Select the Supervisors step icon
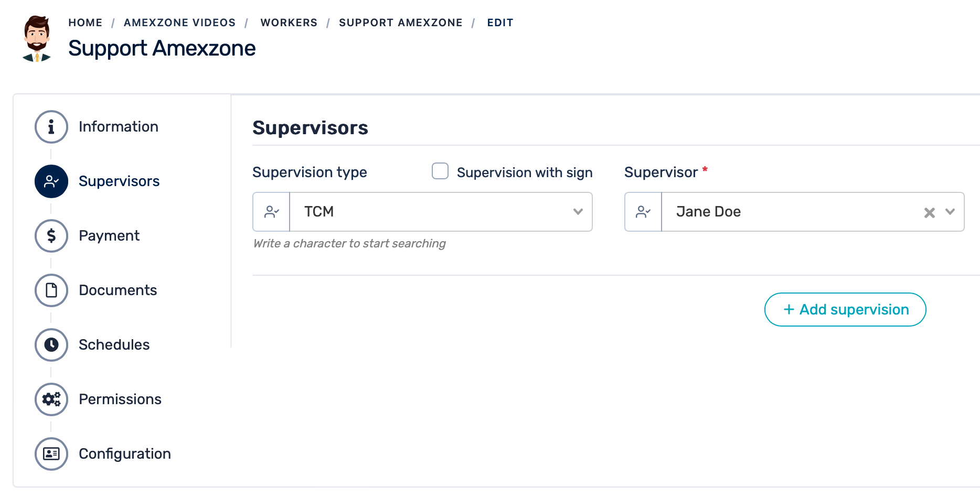The image size is (980, 498). click(51, 181)
